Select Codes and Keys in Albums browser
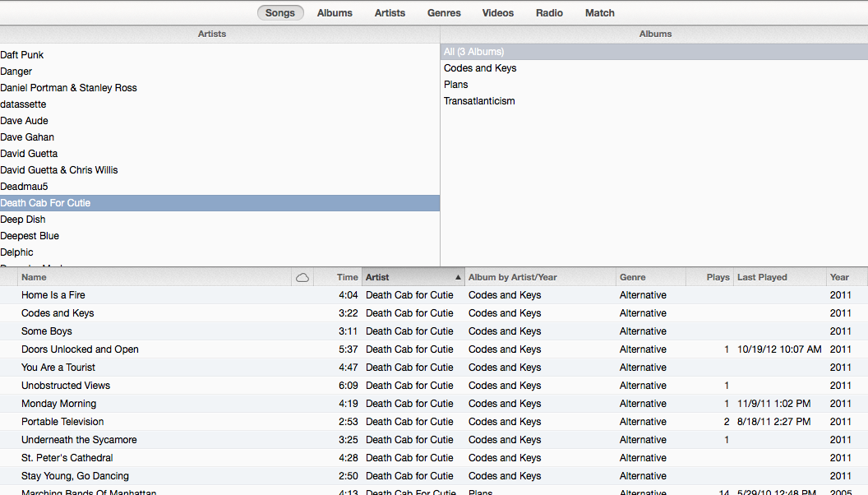The image size is (868, 495). pyautogui.click(x=654, y=68)
